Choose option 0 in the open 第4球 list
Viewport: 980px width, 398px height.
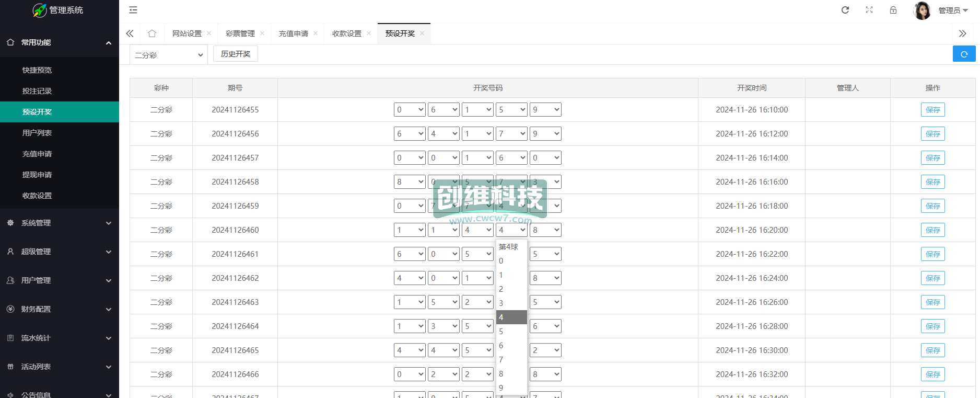click(x=511, y=261)
